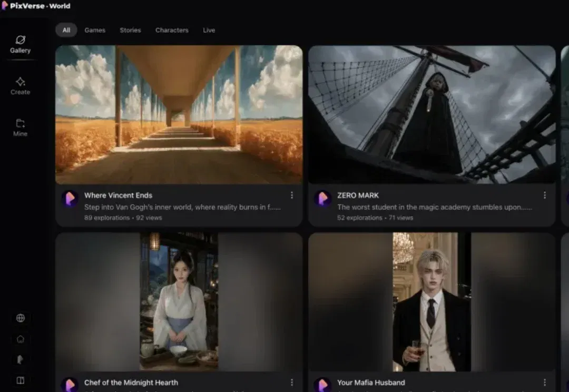Open the Create sidebar section
Viewport: 569px width, 392px height.
coord(21,86)
